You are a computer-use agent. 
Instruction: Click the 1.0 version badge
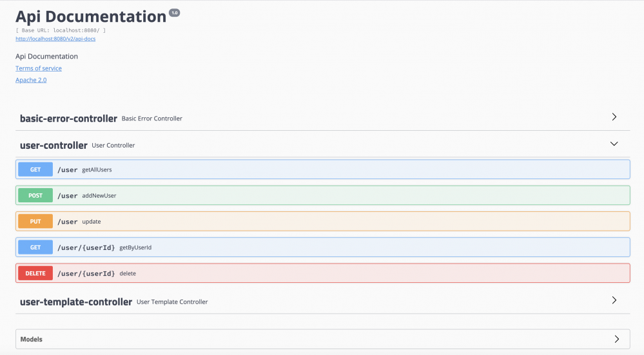pos(175,12)
